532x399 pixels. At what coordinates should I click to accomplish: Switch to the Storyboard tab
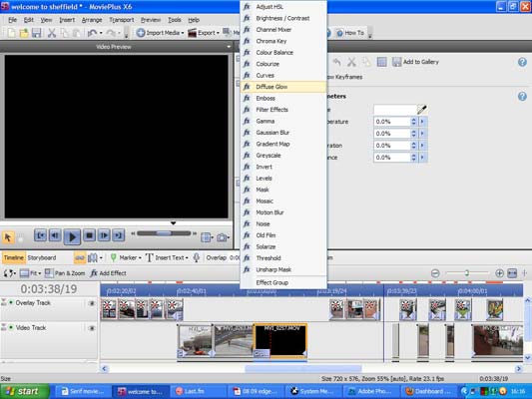pyautogui.click(x=42, y=258)
